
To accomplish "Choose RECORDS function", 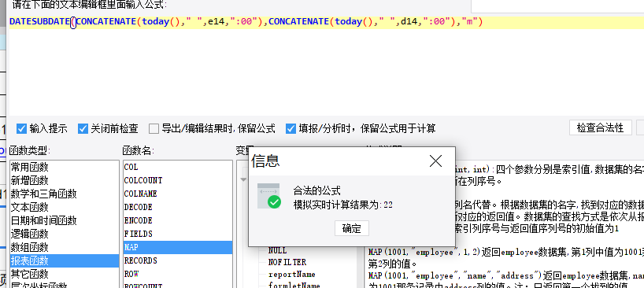I will [x=178, y=260].
